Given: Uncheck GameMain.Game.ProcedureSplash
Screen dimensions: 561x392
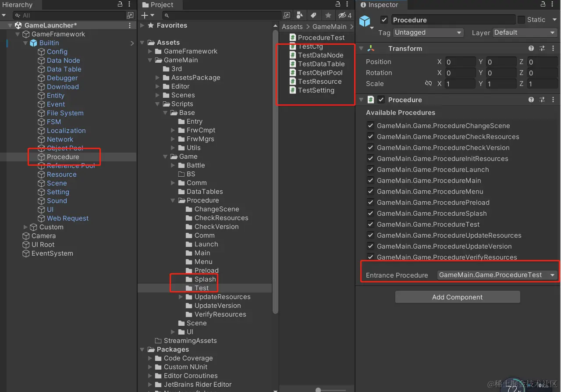Looking at the screenshot, I should click(371, 214).
